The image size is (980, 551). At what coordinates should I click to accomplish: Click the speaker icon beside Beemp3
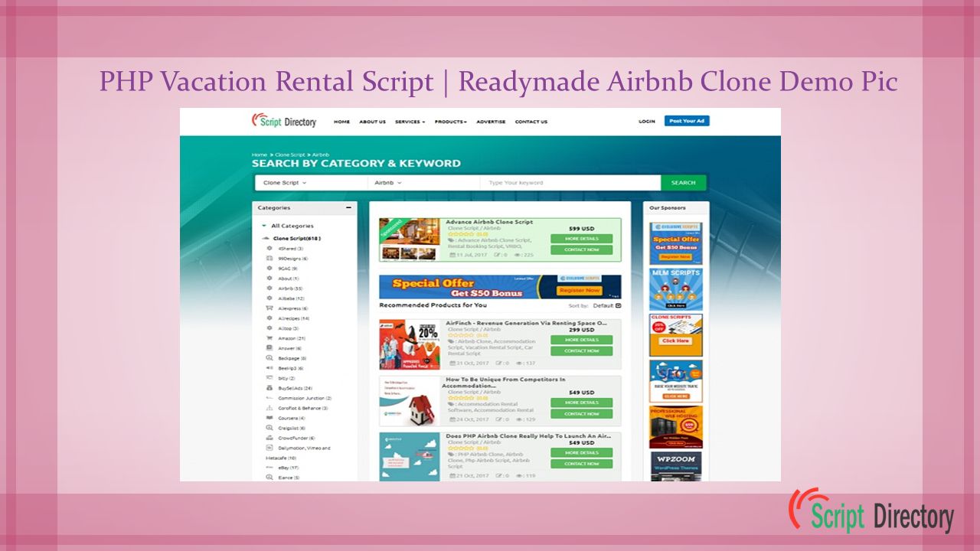pos(269,368)
